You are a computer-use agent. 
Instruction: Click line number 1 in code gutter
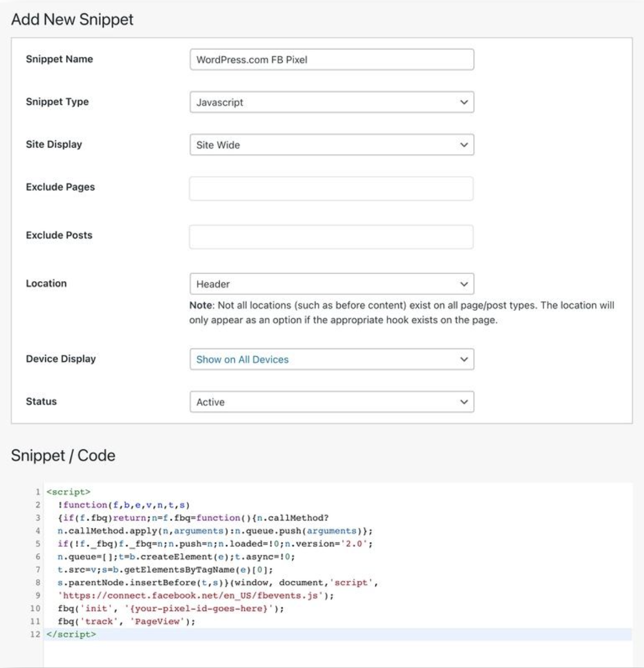click(x=38, y=492)
